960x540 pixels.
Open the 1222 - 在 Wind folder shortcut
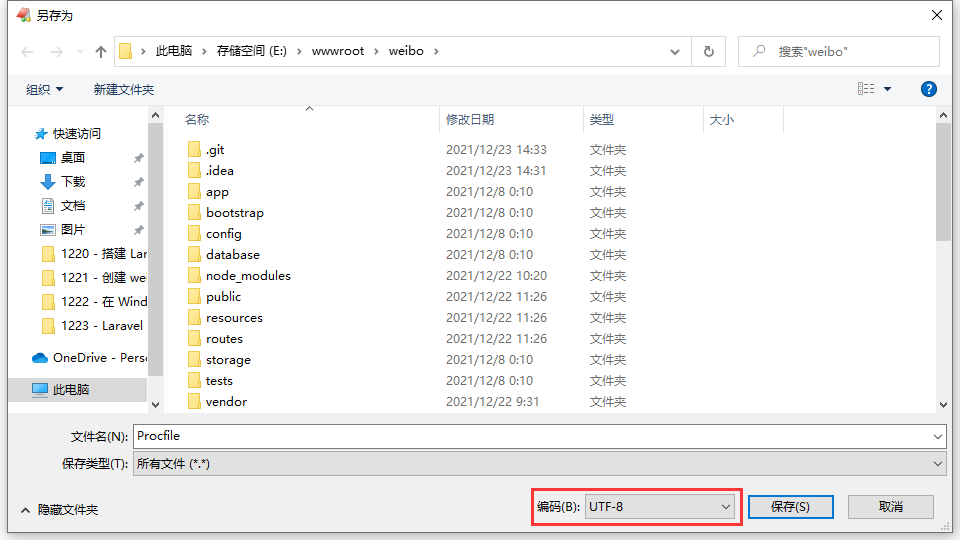pos(94,301)
